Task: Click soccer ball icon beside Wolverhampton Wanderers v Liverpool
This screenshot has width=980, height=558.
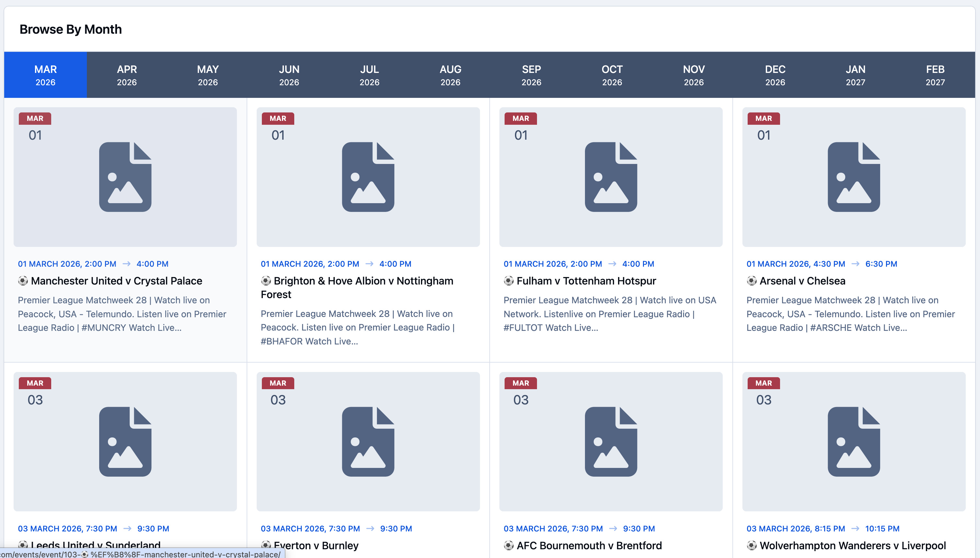Action: (x=752, y=545)
